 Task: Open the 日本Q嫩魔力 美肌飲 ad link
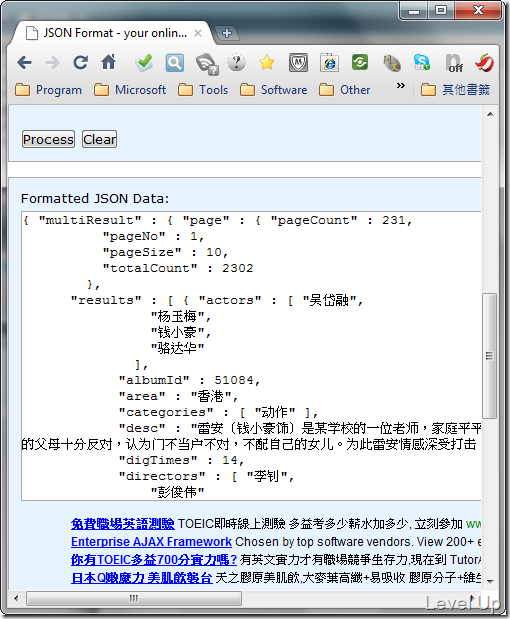click(142, 578)
